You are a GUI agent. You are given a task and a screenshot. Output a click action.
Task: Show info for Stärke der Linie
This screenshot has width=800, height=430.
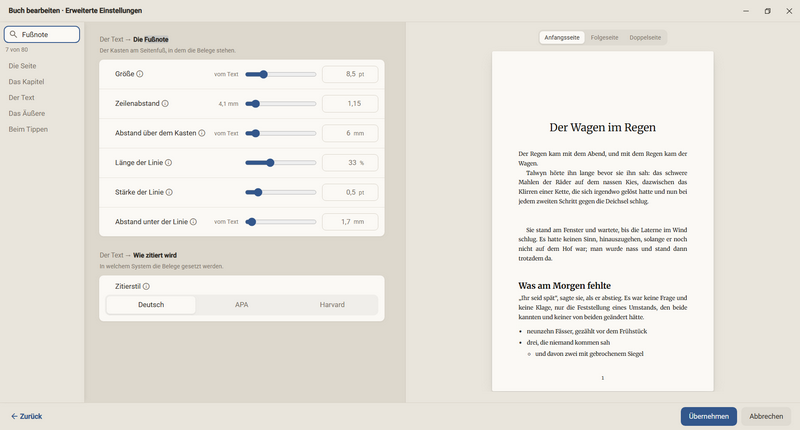pos(169,192)
